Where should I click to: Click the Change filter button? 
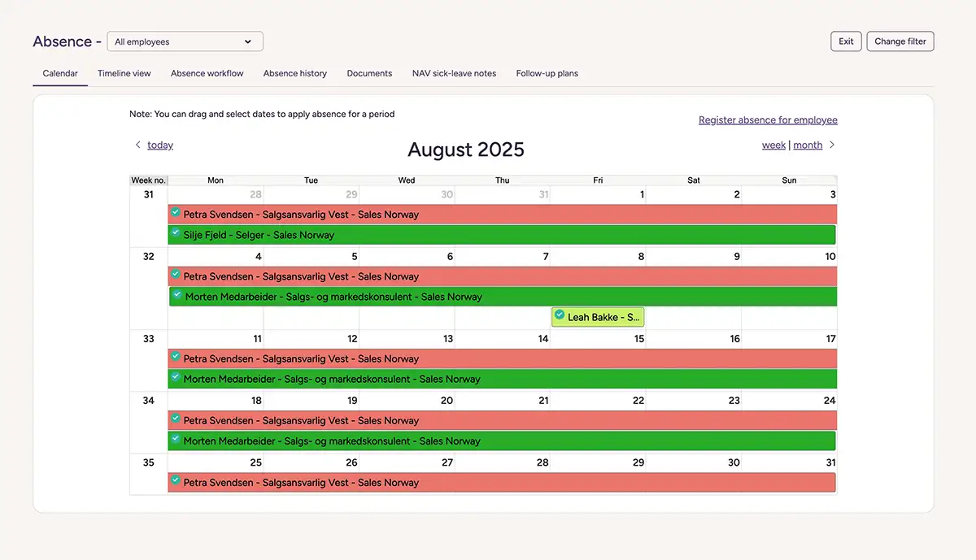900,41
